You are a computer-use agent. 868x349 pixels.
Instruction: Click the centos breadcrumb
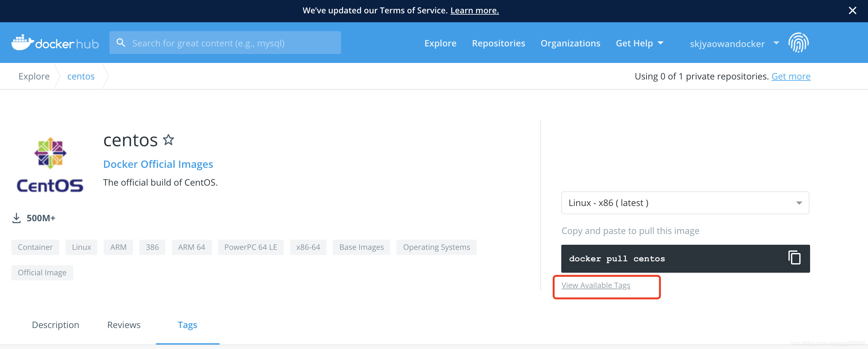pos(81,76)
